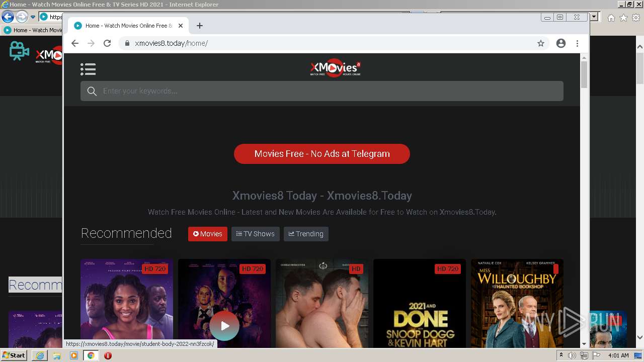Screen dimensions: 644x362
Task: Click Internet Explorer scrollbar up arrow
Action: (640, 47)
